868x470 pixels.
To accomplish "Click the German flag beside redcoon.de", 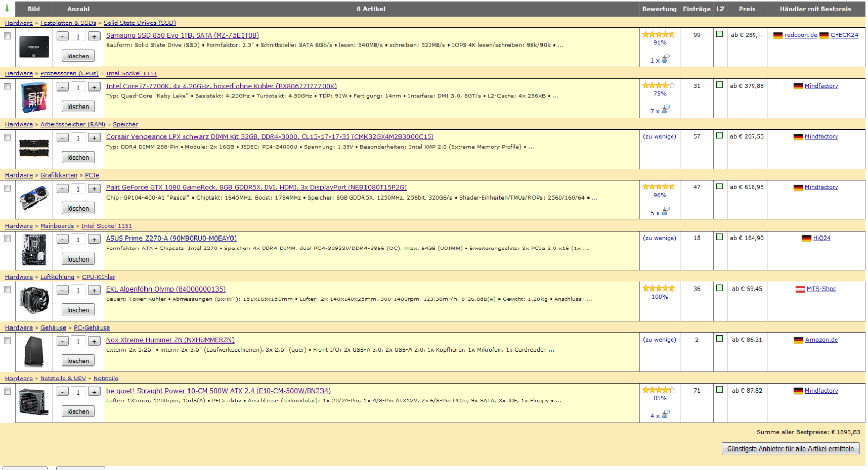I will point(778,35).
